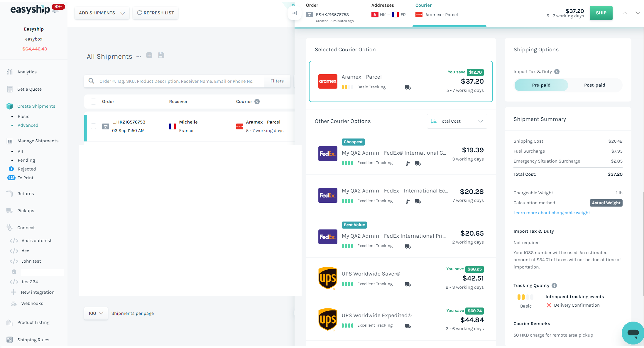The width and height of the screenshot is (644, 348).
Task: Click the easyship logo
Action: (30, 9)
